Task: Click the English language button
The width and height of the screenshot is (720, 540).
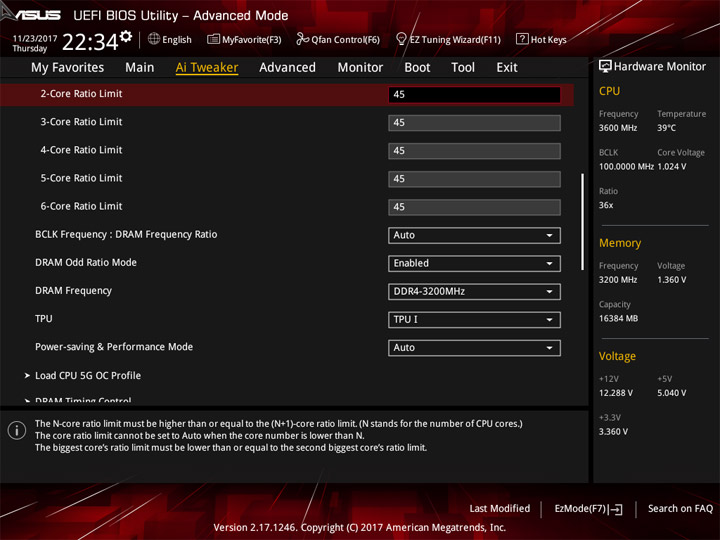Action: [169, 39]
